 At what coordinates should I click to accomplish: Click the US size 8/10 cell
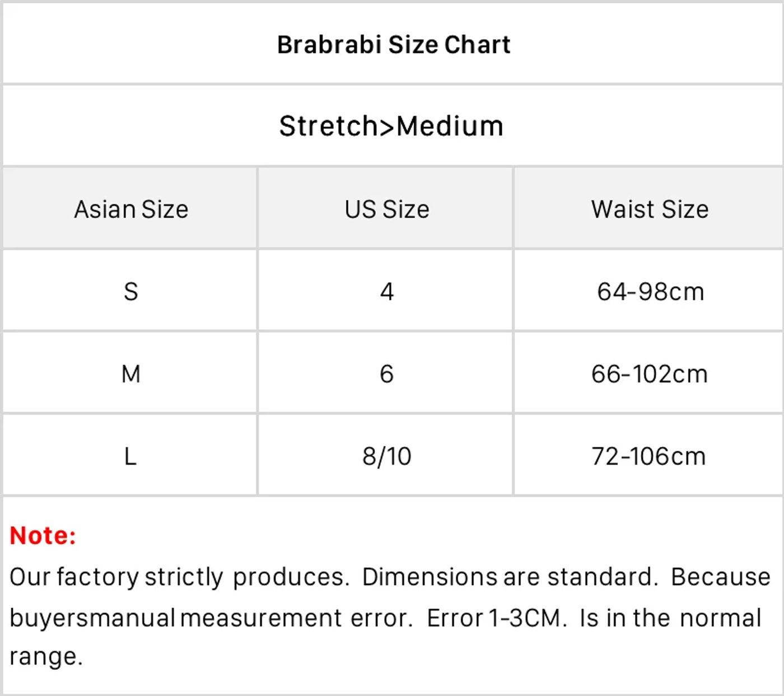pos(387,456)
